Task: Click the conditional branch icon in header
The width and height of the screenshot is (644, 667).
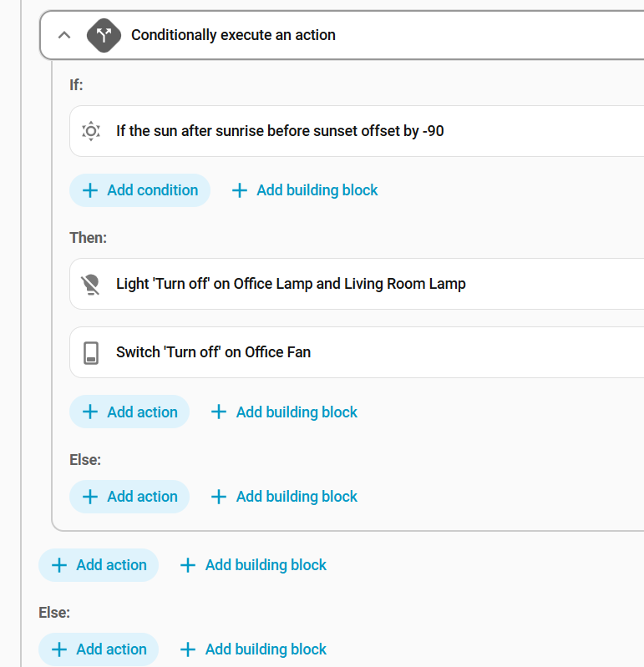Action: pos(104,35)
